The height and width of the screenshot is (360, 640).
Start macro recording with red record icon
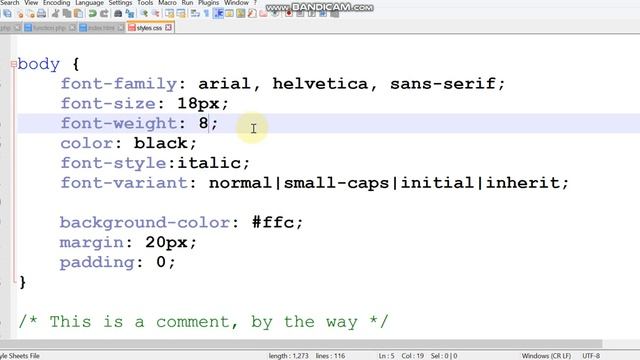[x=289, y=13]
